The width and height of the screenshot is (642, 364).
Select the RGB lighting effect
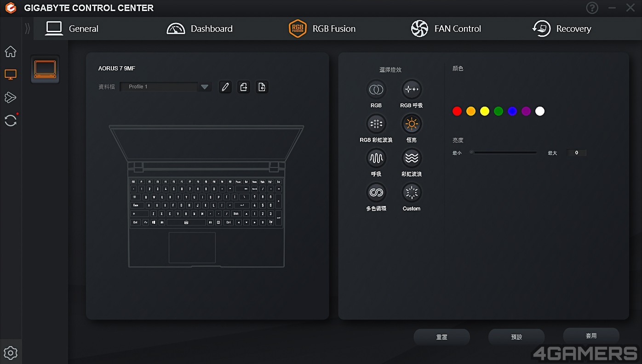click(376, 89)
